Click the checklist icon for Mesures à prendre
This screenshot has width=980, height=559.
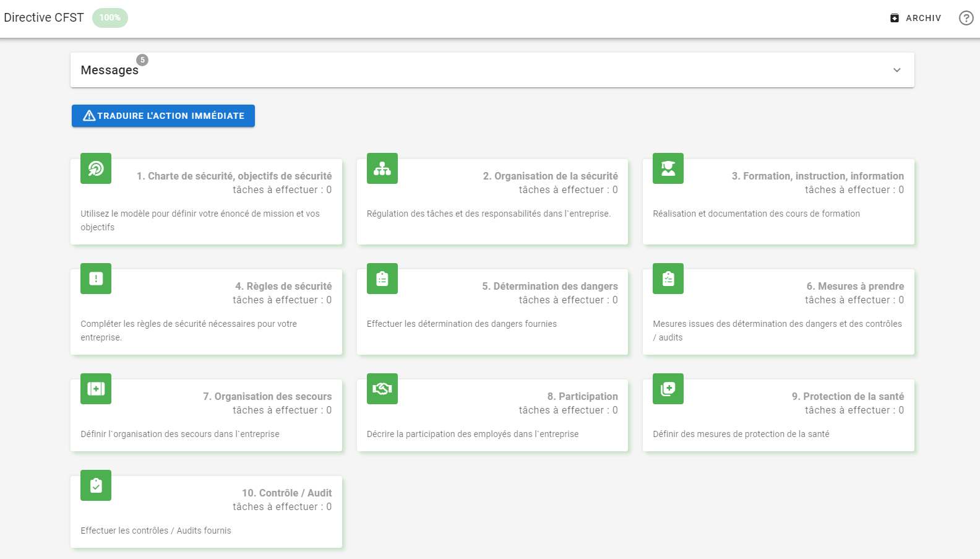point(668,279)
